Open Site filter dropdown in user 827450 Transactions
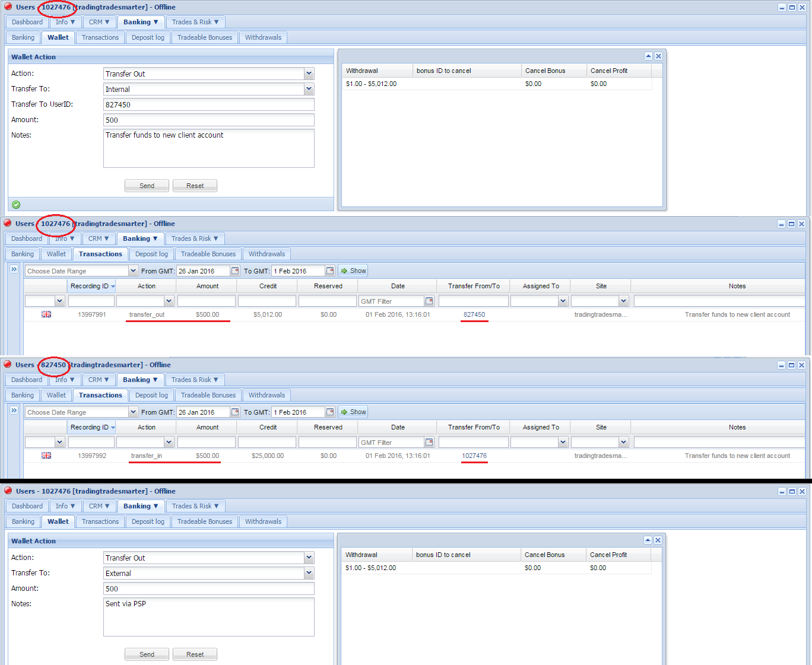 coord(623,443)
